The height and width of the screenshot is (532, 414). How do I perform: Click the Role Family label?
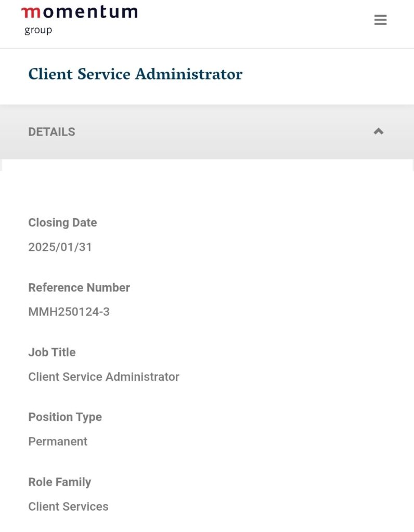[x=59, y=482]
